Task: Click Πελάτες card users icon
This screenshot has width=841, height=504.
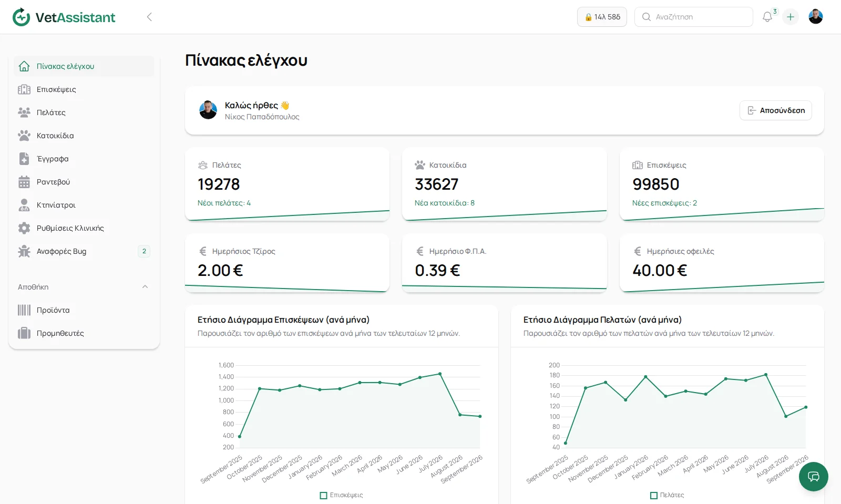Action: pos(203,165)
